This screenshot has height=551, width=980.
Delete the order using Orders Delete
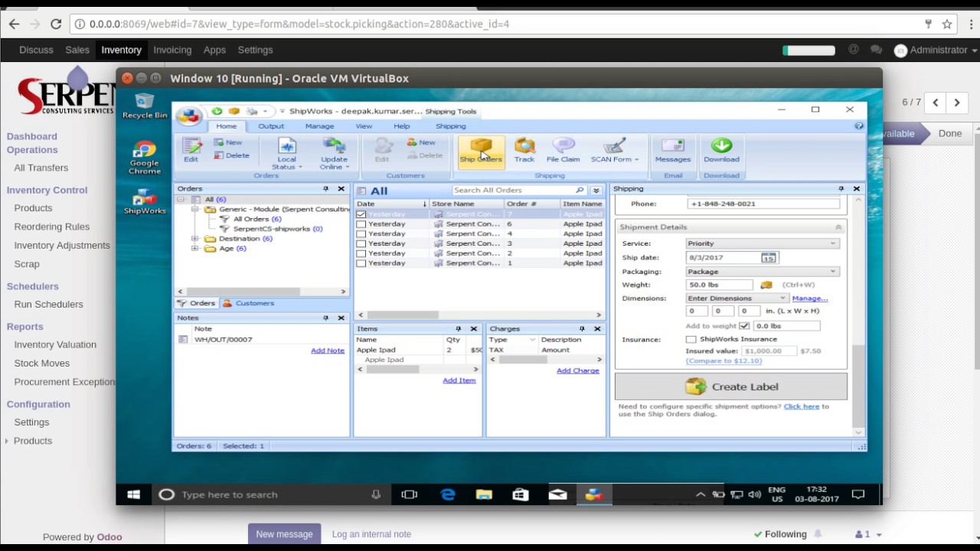(x=231, y=155)
